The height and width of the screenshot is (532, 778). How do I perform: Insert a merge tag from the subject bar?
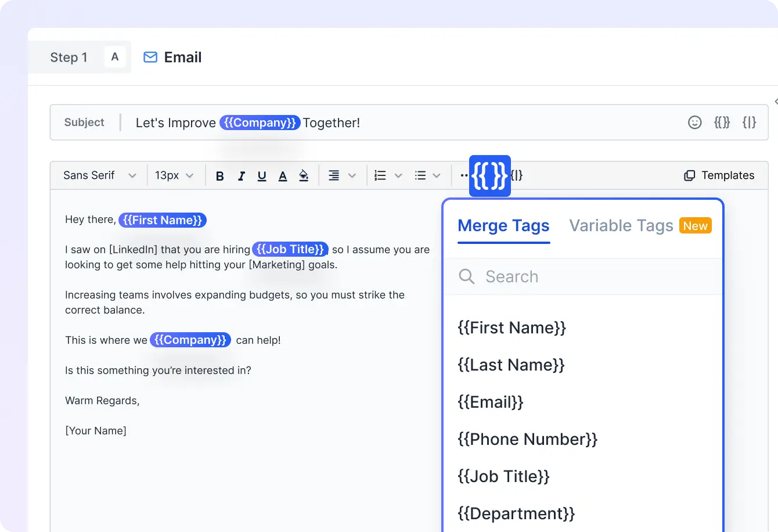click(722, 122)
